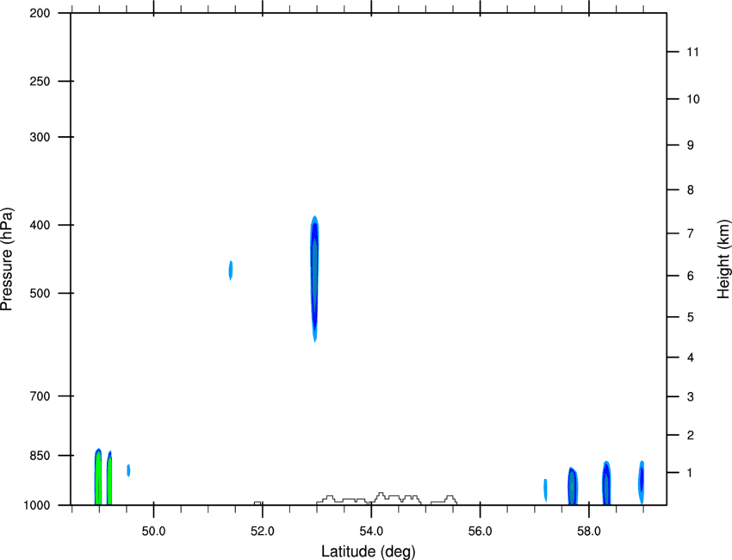This screenshot has height=560, width=732.
Task: Pick the height label 6
Action: (x=691, y=276)
